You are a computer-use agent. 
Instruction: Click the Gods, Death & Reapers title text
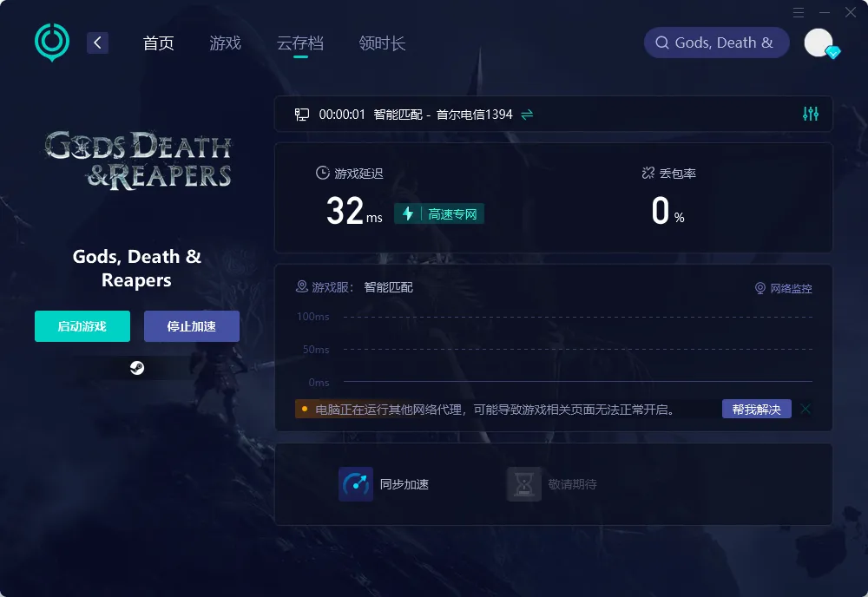click(x=137, y=268)
